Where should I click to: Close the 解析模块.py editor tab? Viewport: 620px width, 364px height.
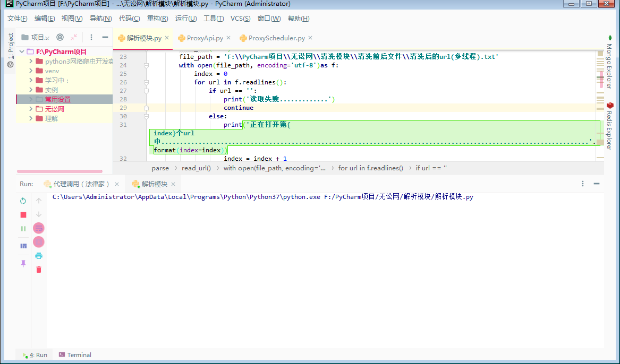(167, 38)
